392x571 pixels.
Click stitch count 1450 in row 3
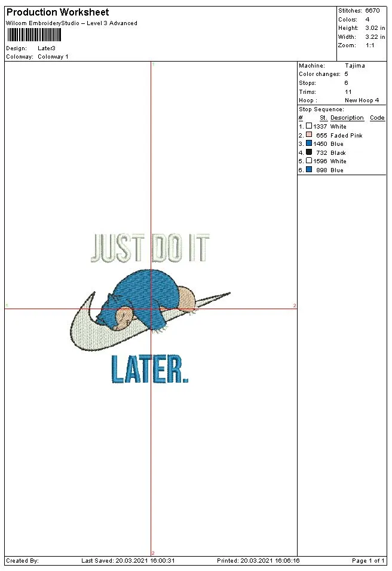point(320,144)
